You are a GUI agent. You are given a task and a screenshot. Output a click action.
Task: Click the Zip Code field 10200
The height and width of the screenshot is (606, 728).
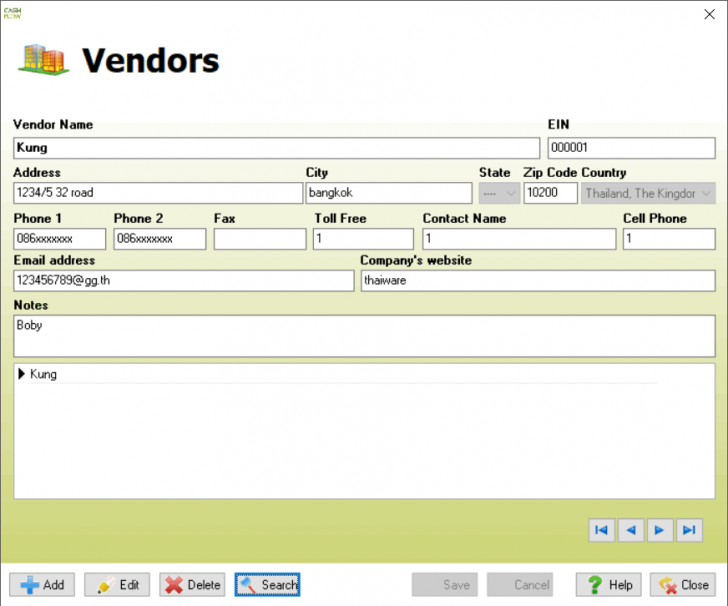click(551, 193)
